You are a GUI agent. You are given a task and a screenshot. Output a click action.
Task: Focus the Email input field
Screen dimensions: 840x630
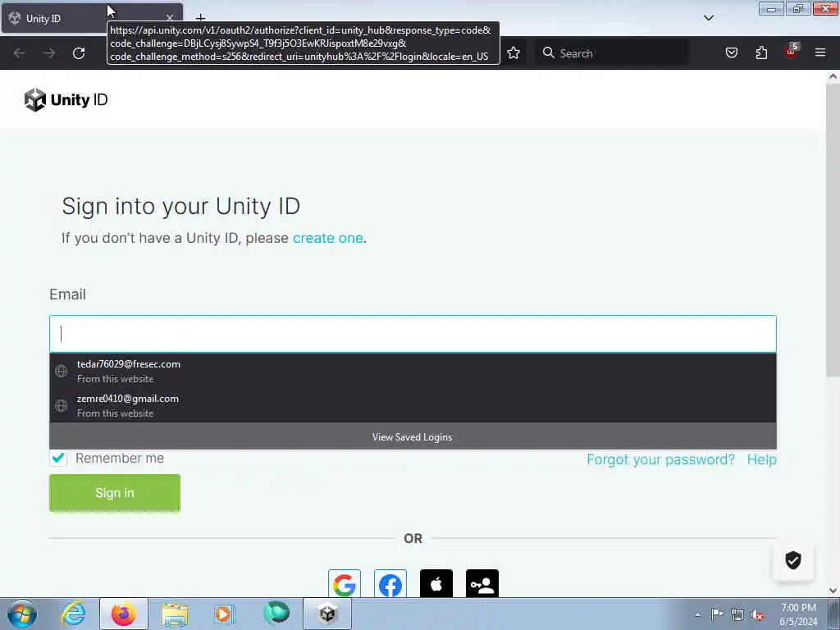tap(413, 334)
